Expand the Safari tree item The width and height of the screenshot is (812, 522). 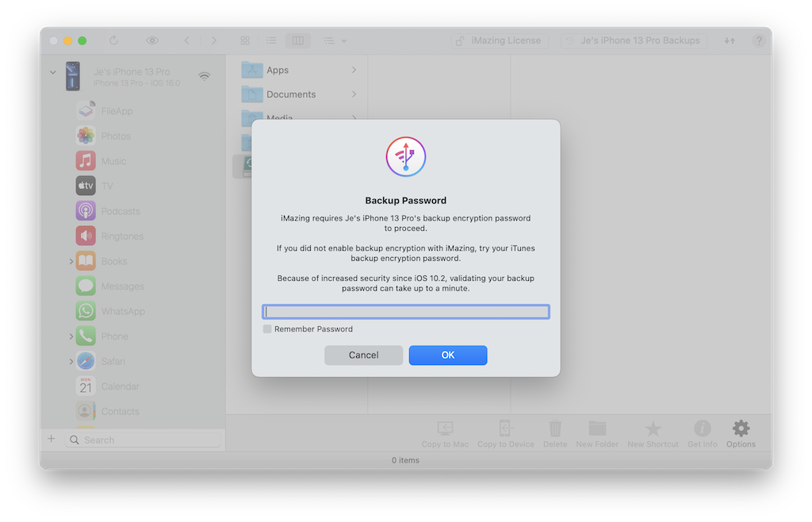[x=71, y=362]
